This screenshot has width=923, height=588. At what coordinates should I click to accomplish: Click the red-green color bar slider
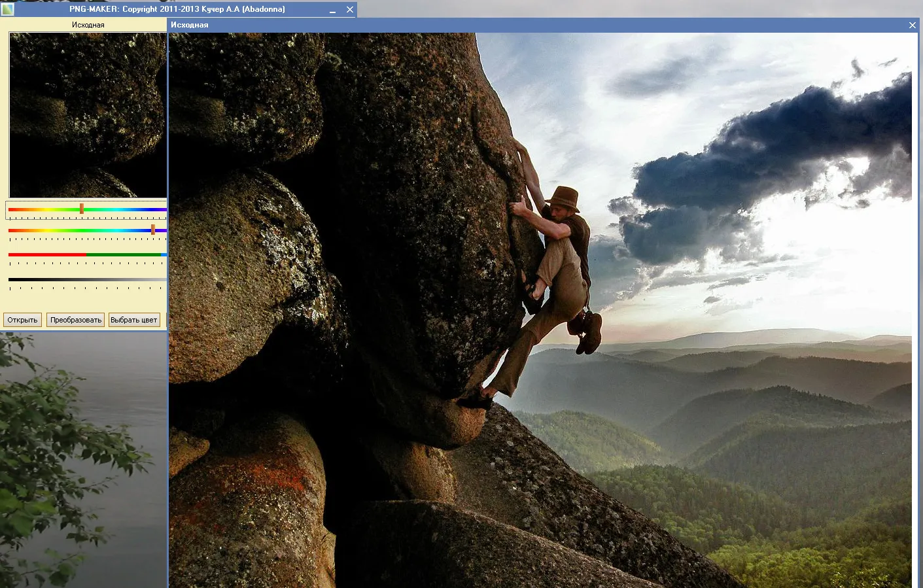(x=87, y=255)
